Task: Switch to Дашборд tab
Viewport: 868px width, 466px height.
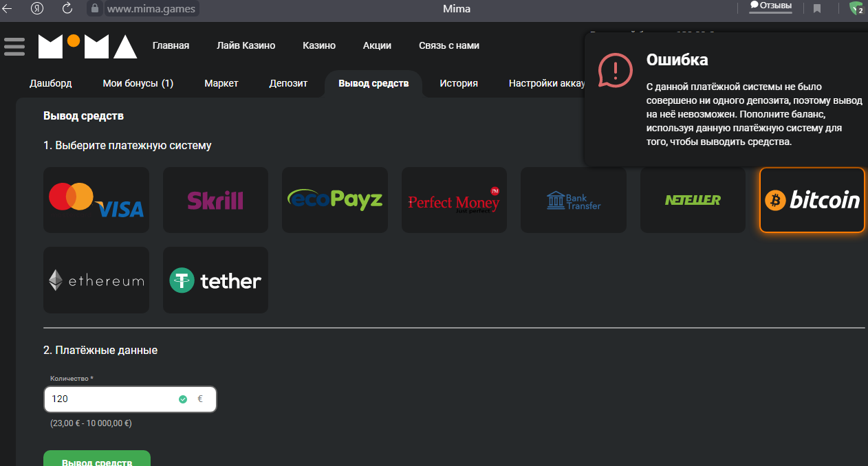Action: (50, 83)
